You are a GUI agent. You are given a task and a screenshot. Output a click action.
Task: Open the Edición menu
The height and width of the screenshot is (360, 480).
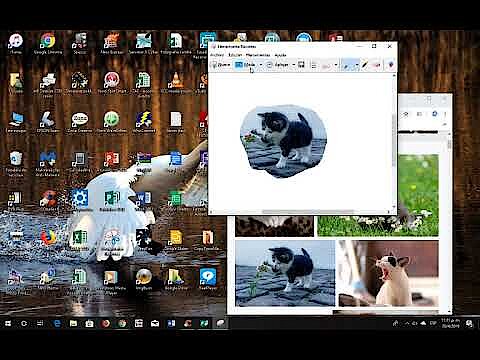[x=235, y=55]
